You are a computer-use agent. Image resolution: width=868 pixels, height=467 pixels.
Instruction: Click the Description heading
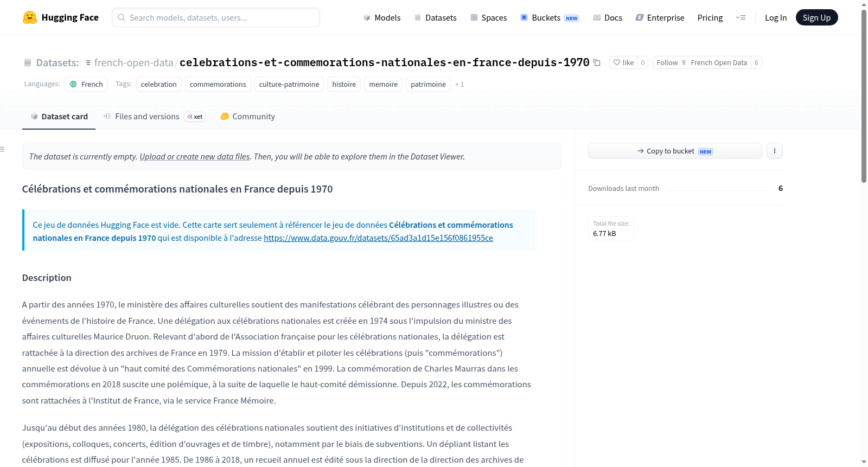point(47,278)
